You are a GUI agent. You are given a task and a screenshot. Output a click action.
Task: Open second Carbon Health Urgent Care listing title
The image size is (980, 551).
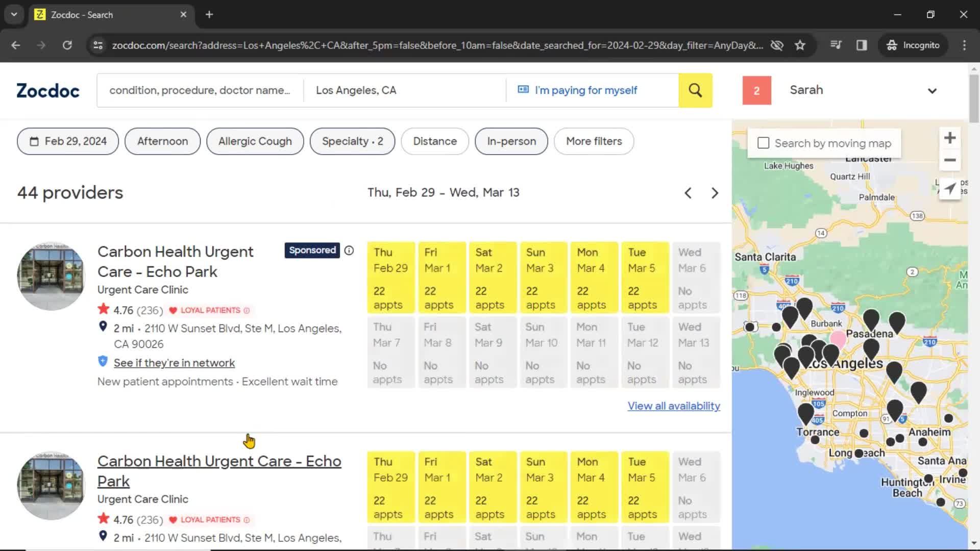tap(219, 471)
